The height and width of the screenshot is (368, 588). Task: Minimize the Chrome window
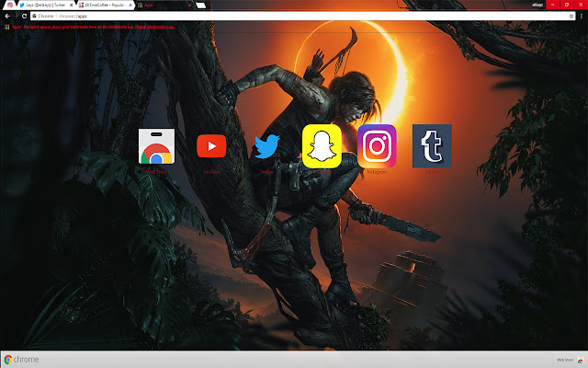tap(553, 5)
